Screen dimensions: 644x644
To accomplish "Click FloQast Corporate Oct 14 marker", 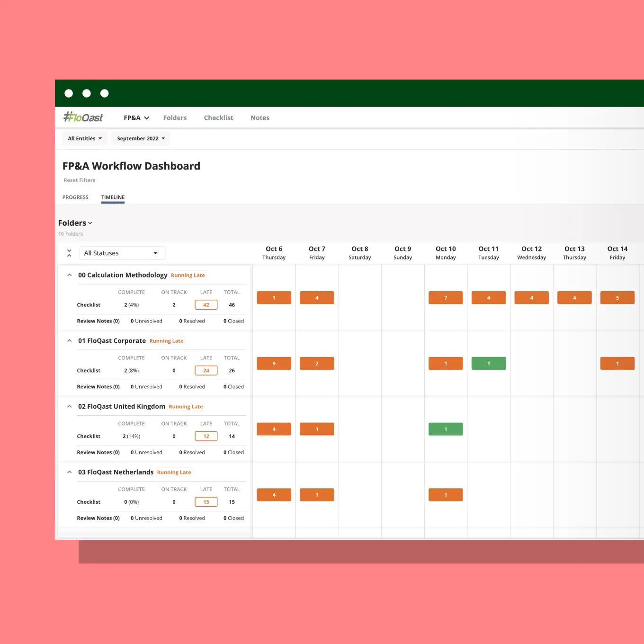I will tap(617, 363).
